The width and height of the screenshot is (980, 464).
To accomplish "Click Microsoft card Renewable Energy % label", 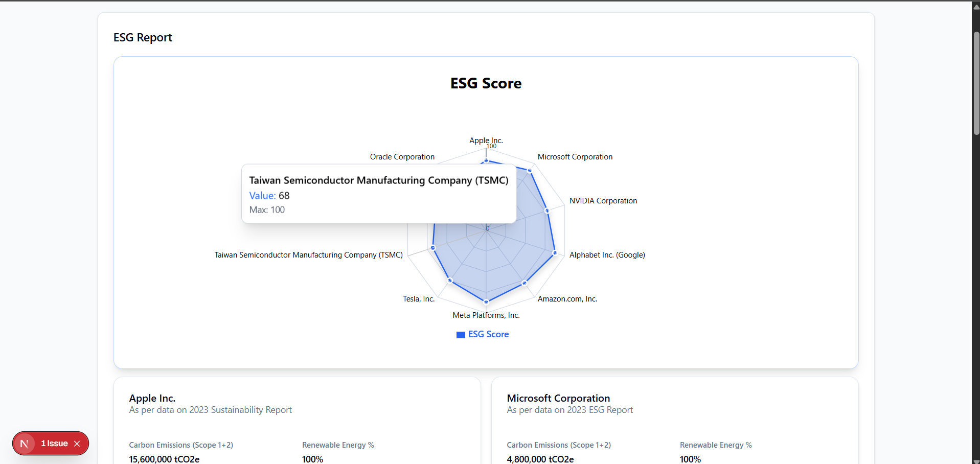I will pyautogui.click(x=716, y=445).
